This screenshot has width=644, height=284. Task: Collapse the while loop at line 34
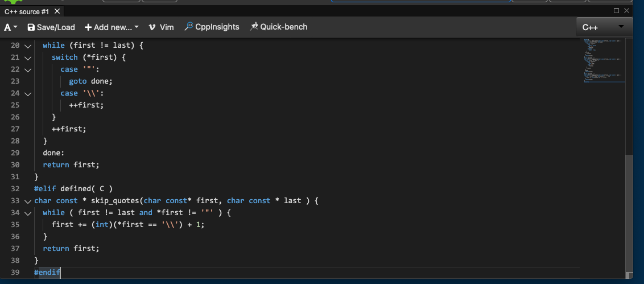27,213
